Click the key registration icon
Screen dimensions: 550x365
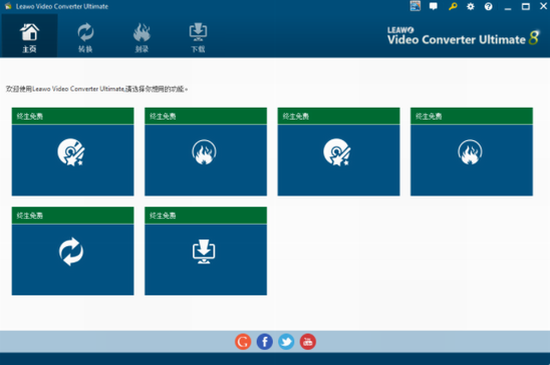pyautogui.click(x=453, y=6)
